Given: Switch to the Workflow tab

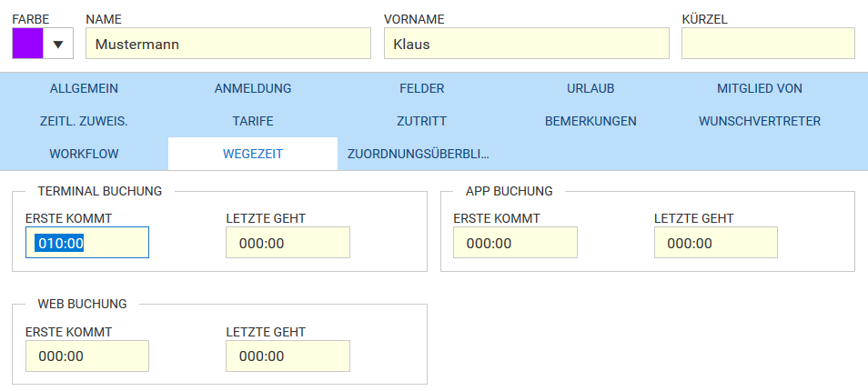Looking at the screenshot, I should [x=84, y=154].
